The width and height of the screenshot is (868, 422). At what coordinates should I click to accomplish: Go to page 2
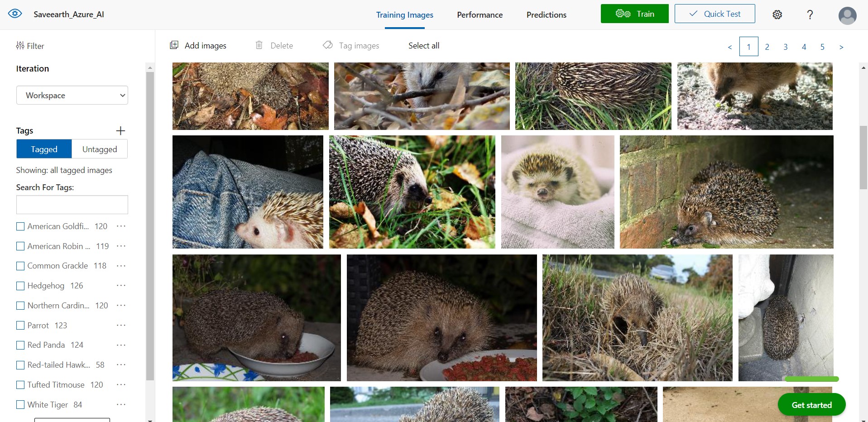(767, 47)
